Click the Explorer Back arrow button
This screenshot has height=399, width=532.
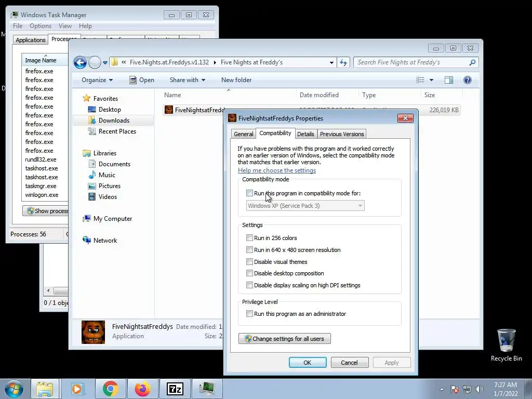(80, 62)
